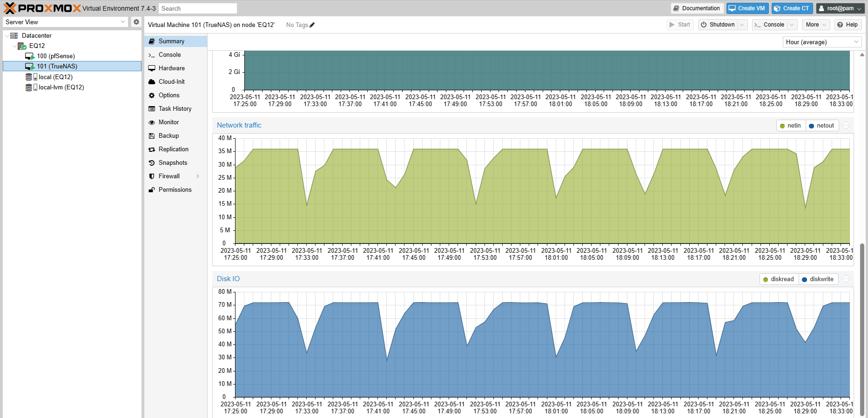Open the Replication tab
Image resolution: width=868 pixels, height=418 pixels.
click(x=175, y=149)
